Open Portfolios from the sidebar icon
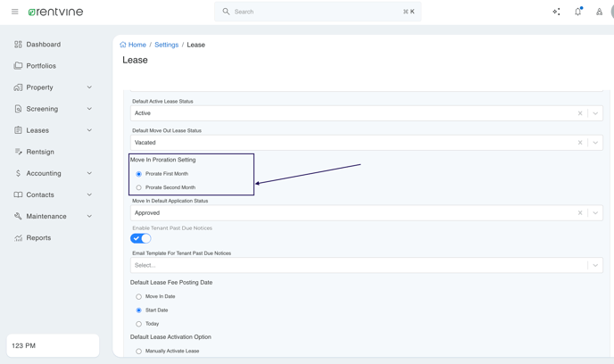 tap(18, 66)
